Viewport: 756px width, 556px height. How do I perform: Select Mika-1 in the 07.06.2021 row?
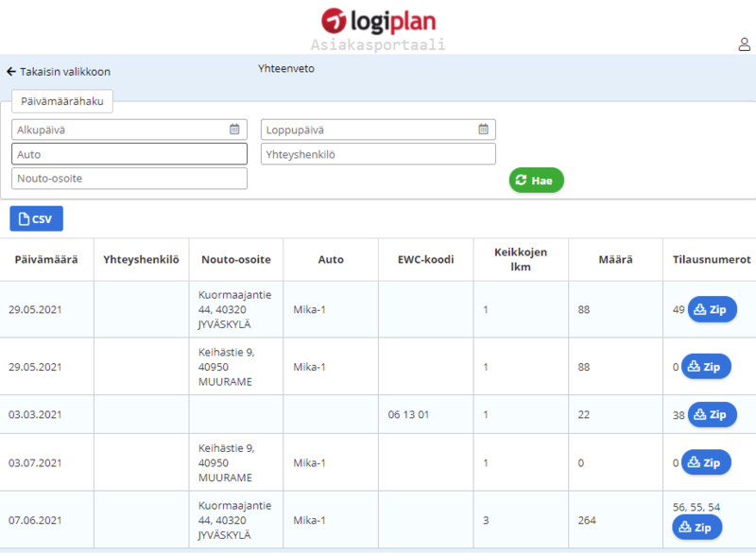pos(310,520)
